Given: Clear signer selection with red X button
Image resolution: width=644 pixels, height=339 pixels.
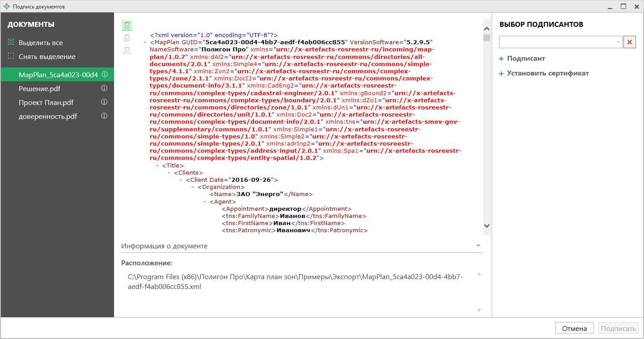Looking at the screenshot, I should click(x=630, y=42).
